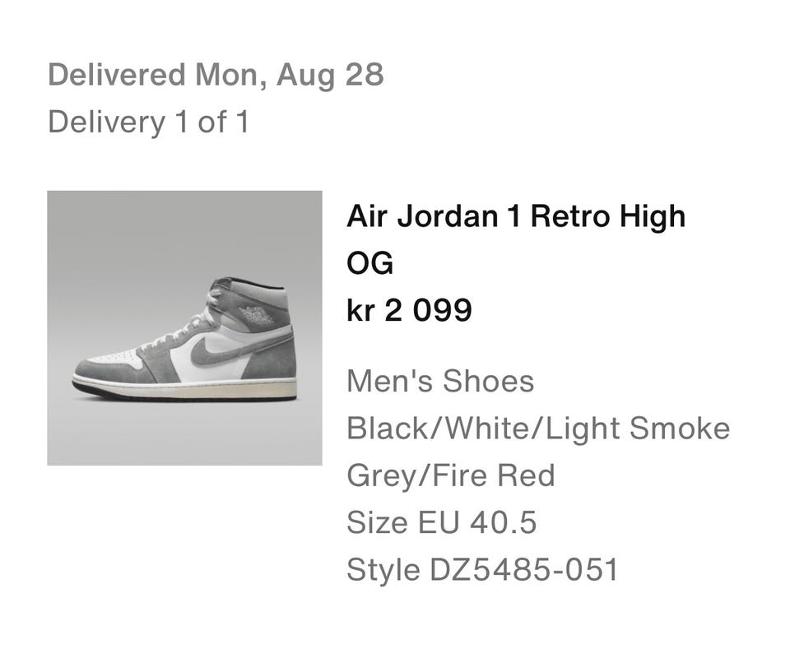Select the Size EU 40.5 text
The image size is (790, 672).
[441, 522]
